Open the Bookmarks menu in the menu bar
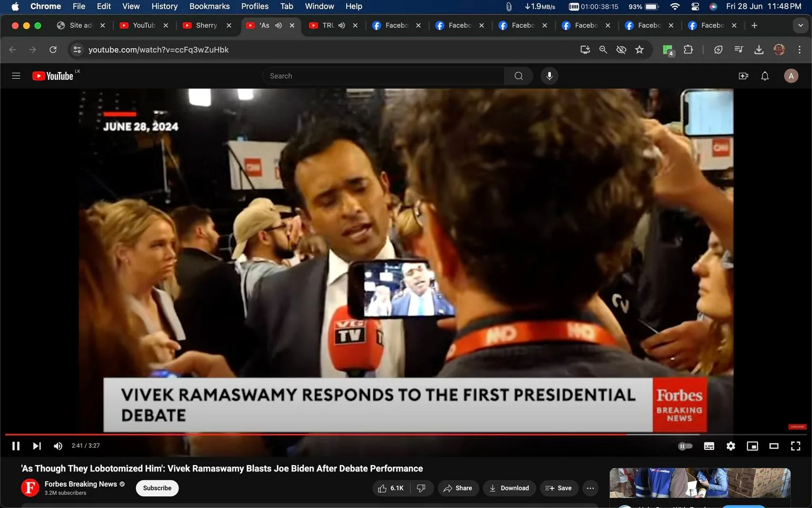Image resolution: width=812 pixels, height=508 pixels. [x=209, y=6]
